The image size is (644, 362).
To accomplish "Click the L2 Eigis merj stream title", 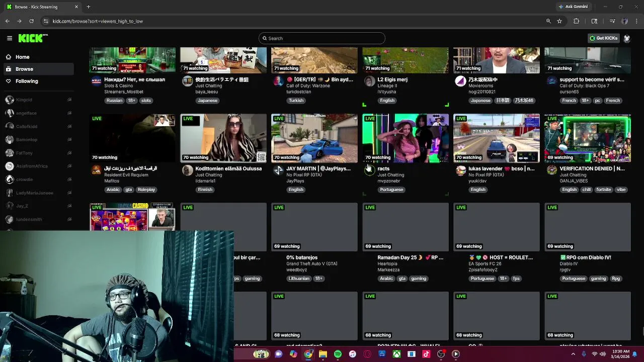I will click(x=392, y=79).
